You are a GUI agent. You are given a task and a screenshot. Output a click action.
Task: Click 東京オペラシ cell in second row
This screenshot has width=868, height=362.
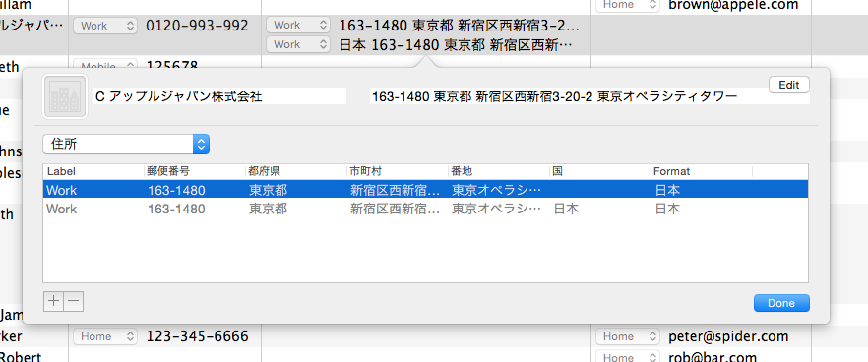(x=497, y=210)
